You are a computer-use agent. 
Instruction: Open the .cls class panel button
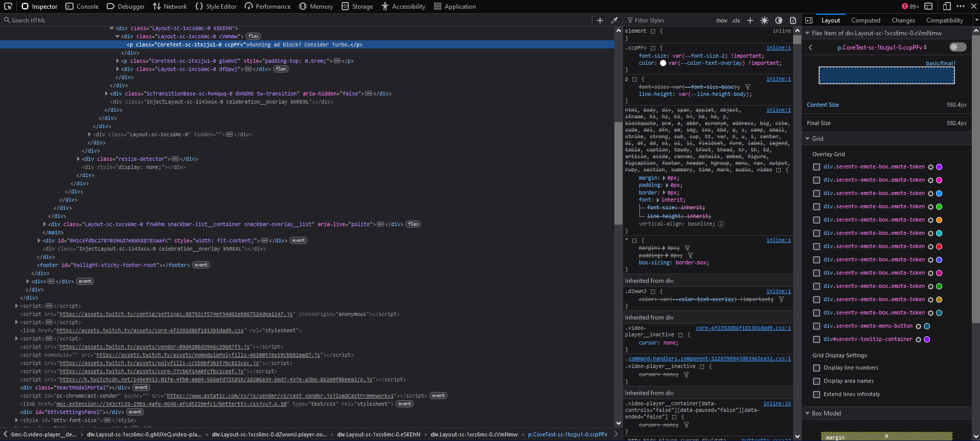click(736, 20)
